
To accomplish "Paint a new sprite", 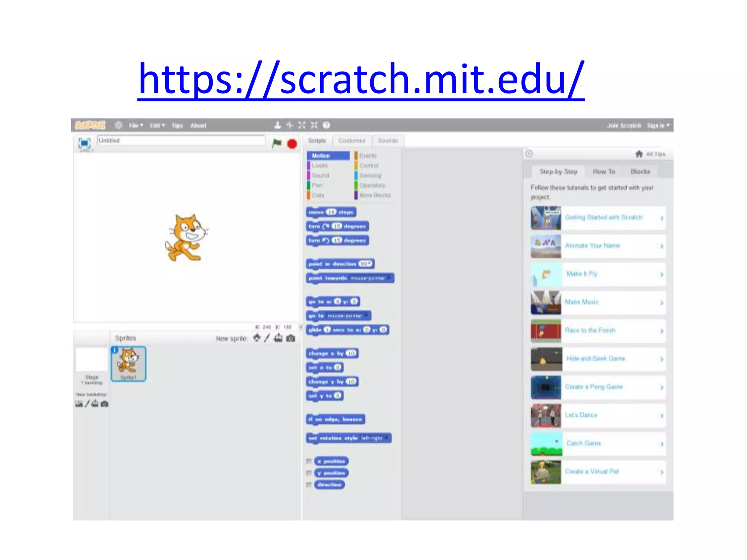I will pyautogui.click(x=267, y=338).
